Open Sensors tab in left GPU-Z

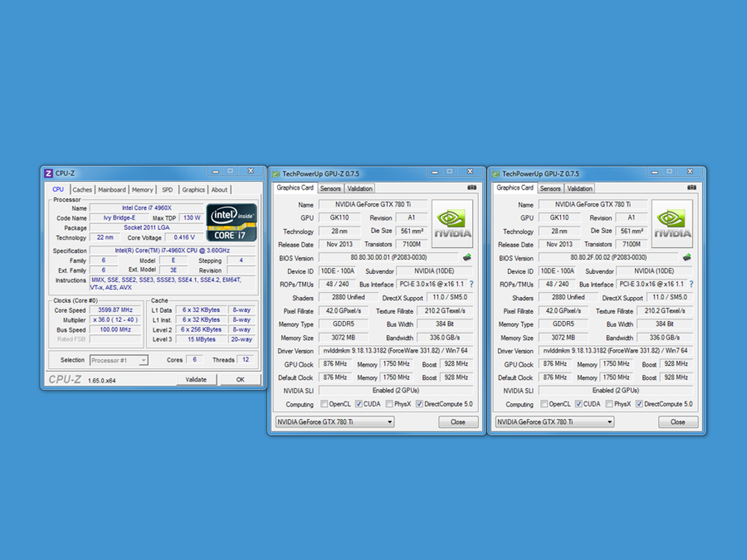tap(330, 189)
